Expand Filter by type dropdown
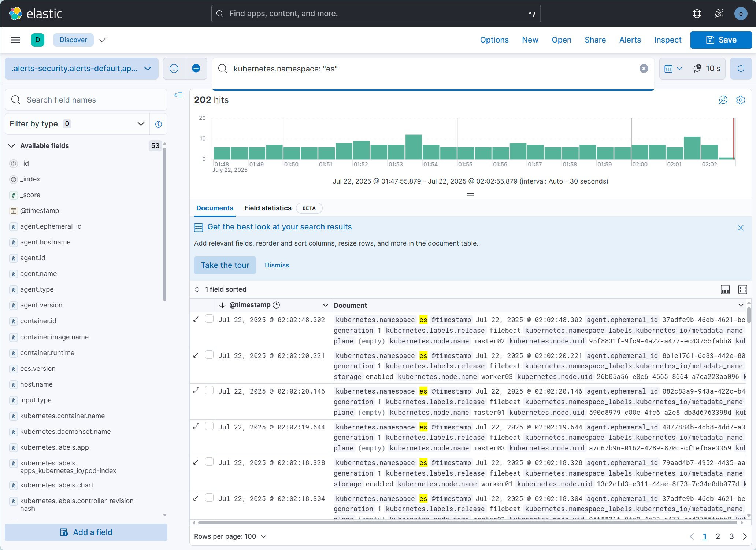The height and width of the screenshot is (550, 756). [x=77, y=124]
